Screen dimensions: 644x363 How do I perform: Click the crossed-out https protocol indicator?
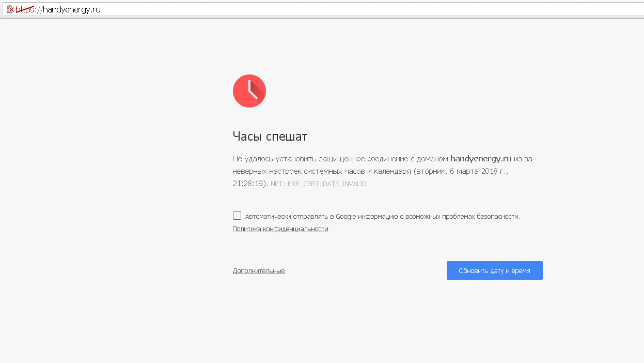(x=25, y=9)
